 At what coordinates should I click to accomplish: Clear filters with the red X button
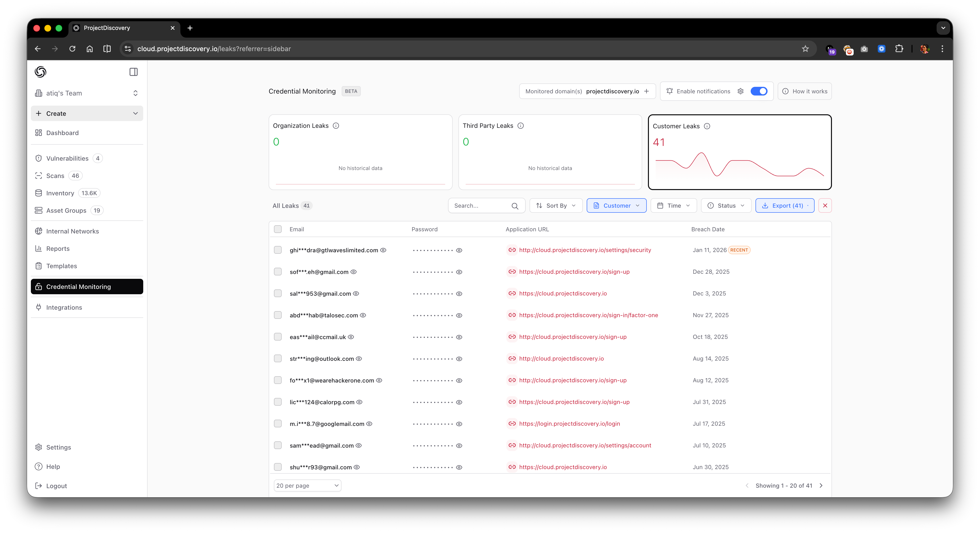825,206
